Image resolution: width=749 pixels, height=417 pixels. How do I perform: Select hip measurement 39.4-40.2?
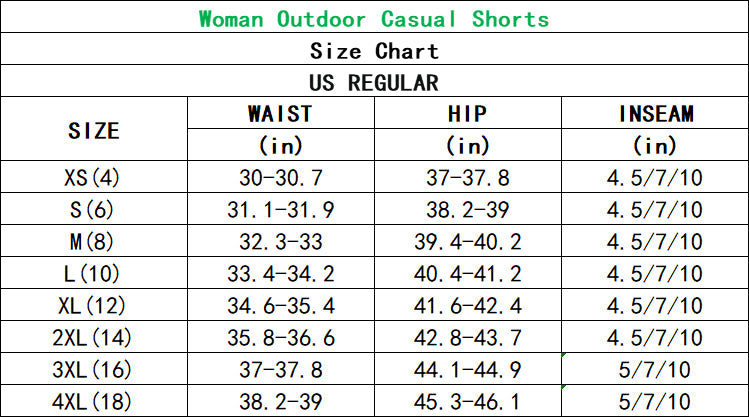click(467, 243)
